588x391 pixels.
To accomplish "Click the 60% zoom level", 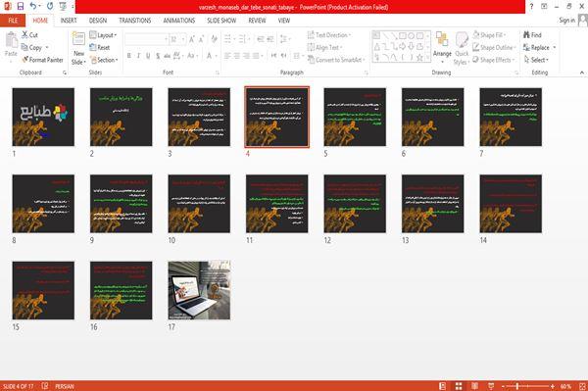I will (x=565, y=386).
